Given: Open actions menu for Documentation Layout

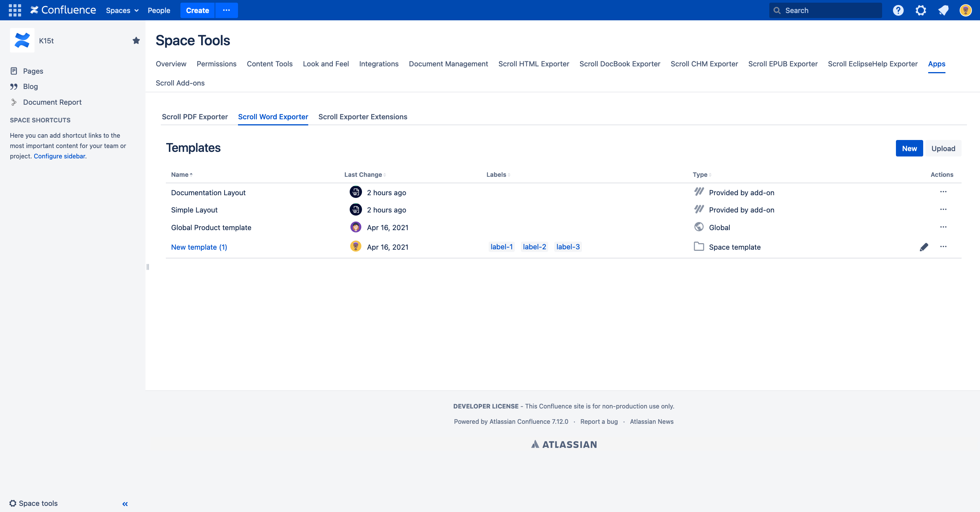Looking at the screenshot, I should click(x=943, y=192).
